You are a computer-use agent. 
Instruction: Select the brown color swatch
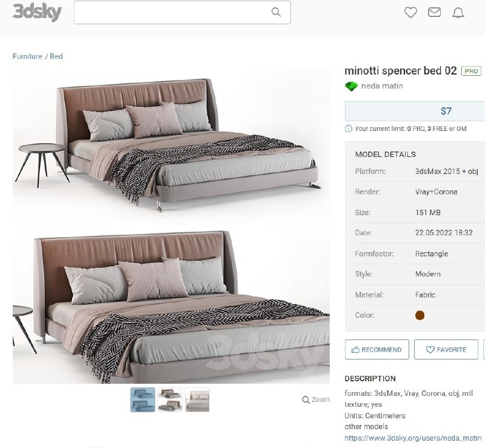[420, 315]
